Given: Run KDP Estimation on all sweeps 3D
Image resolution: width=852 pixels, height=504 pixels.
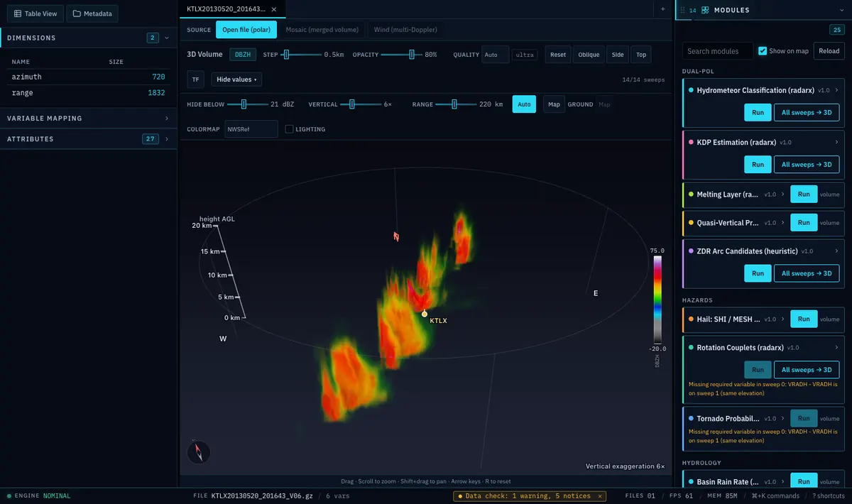Looking at the screenshot, I should point(807,164).
